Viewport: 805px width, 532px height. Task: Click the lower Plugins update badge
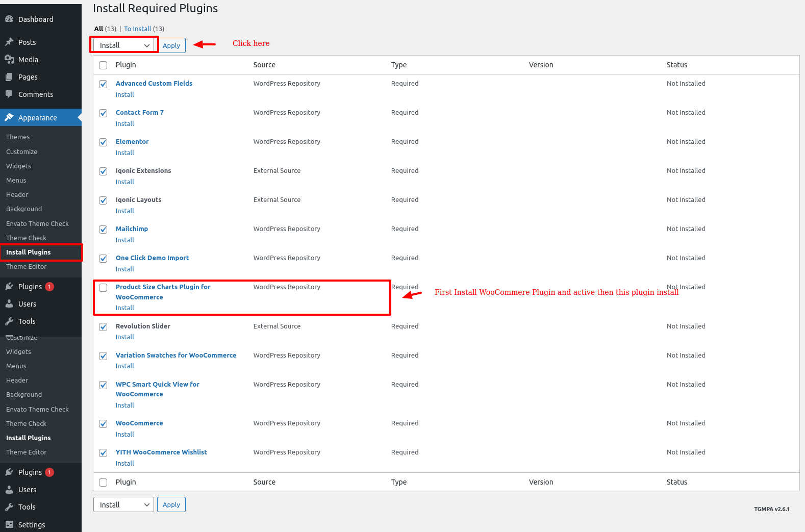[49, 472]
